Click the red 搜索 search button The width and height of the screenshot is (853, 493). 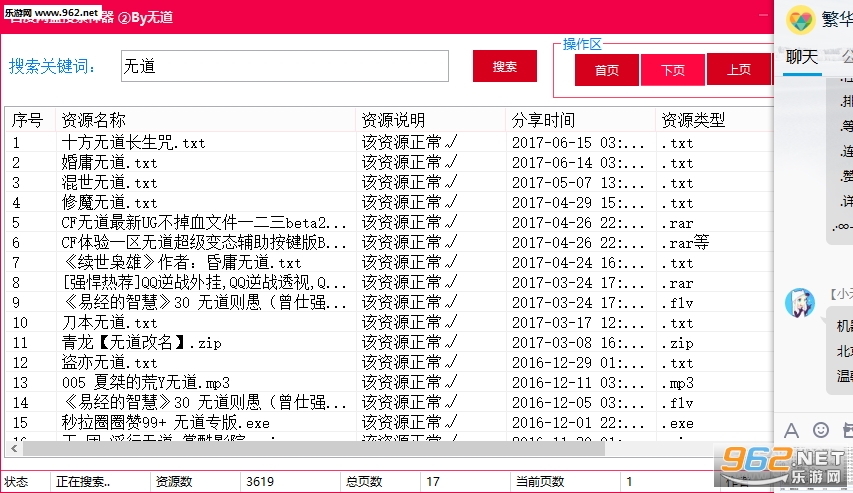(505, 67)
